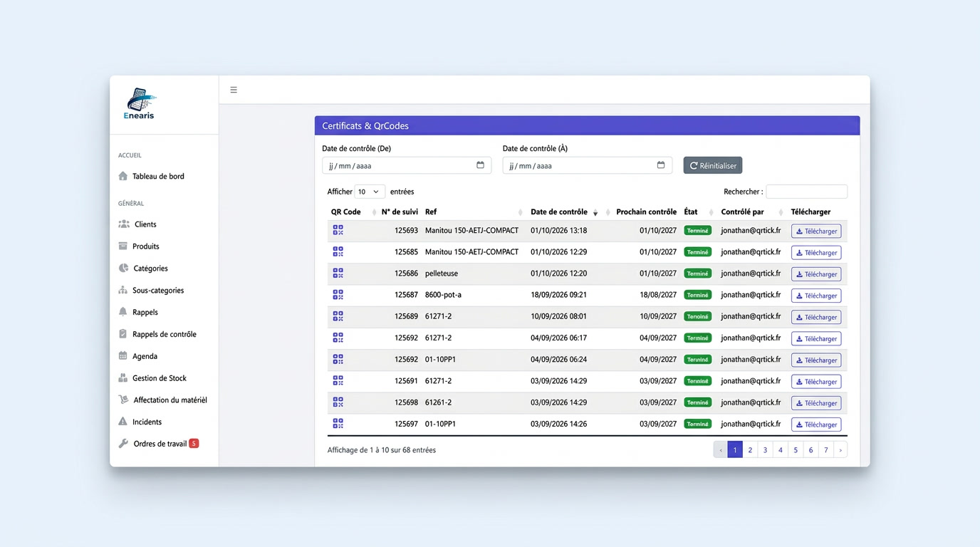Viewport: 980px width, 547px height.
Task: Open QR code for tracking number 125691
Action: click(x=338, y=380)
